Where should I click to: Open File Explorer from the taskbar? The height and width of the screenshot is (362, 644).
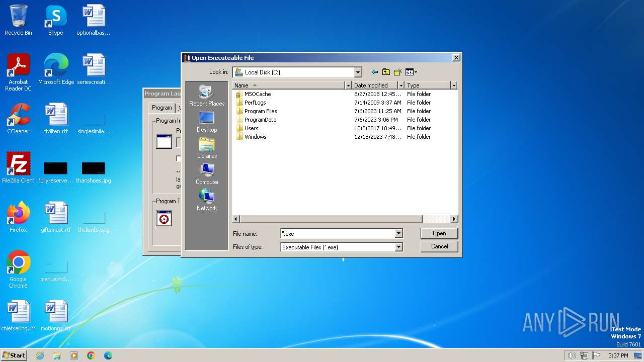click(57, 355)
